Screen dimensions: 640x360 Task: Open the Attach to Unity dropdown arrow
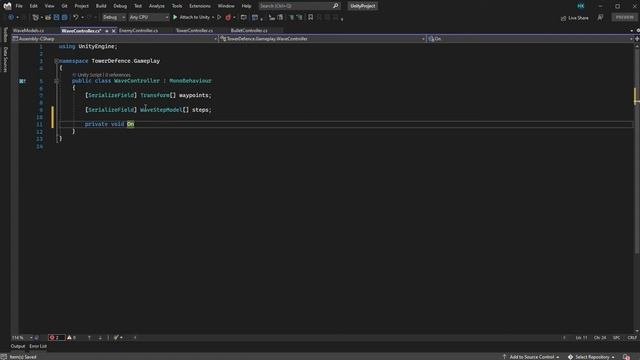click(213, 18)
